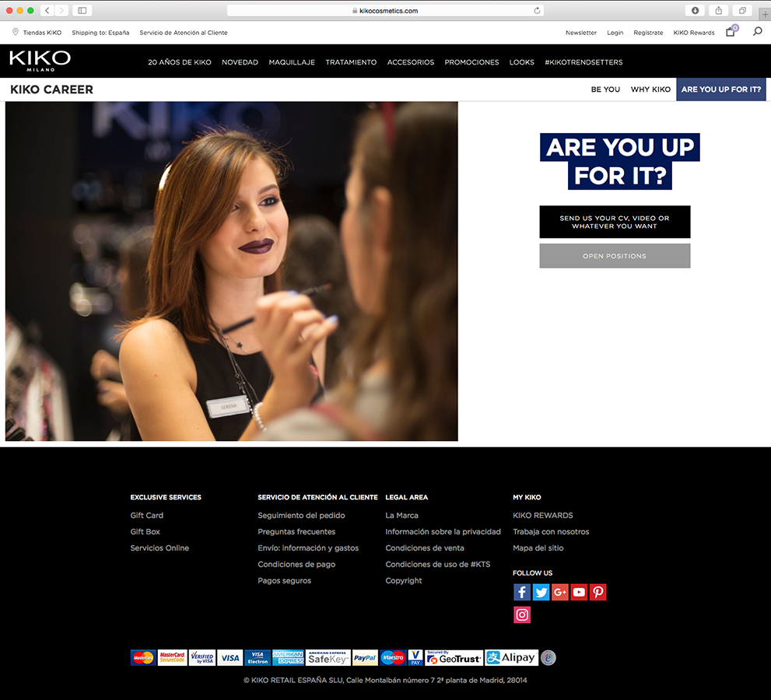Image resolution: width=771 pixels, height=700 pixels.
Task: Open the NOVEDAD menu item
Action: pyautogui.click(x=240, y=62)
